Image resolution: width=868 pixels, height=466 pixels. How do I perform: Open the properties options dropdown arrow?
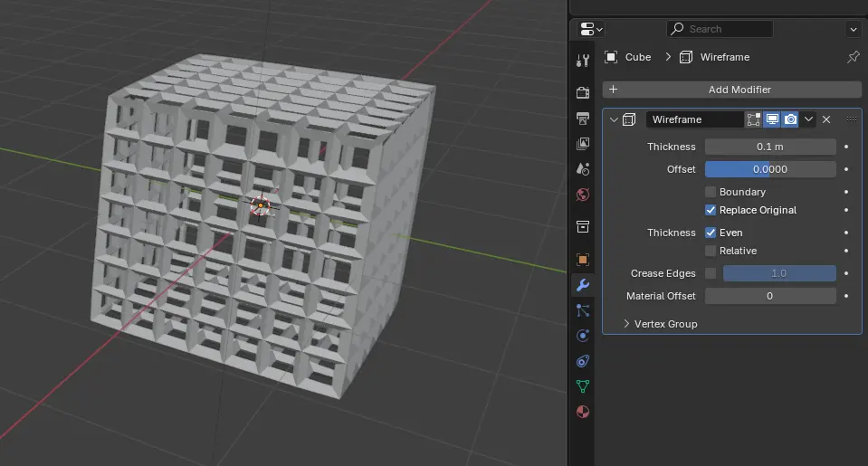(853, 29)
